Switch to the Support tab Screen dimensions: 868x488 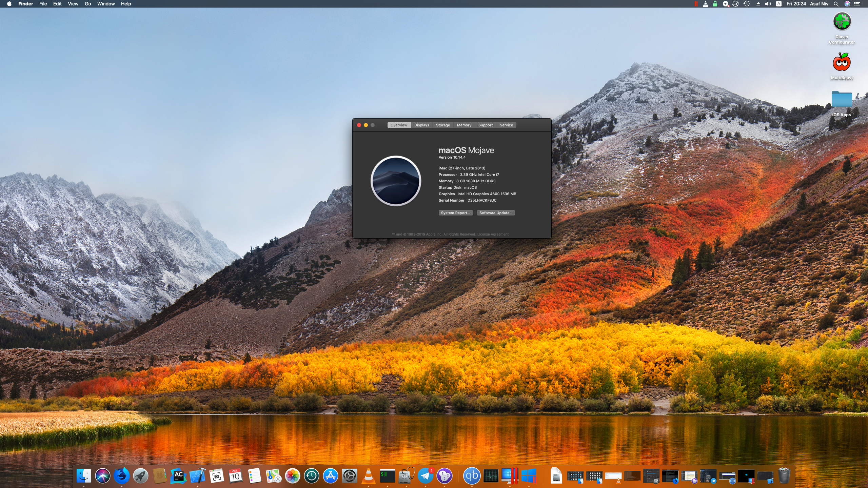tap(485, 125)
